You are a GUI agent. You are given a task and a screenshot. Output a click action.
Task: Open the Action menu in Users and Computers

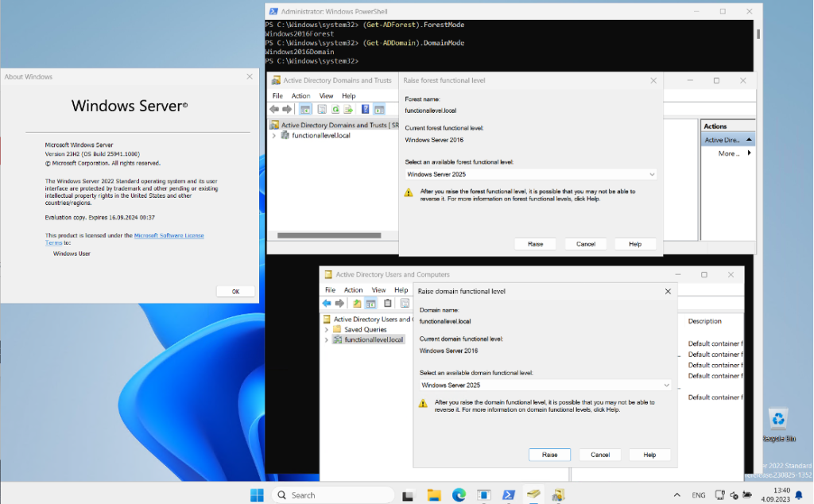[353, 290]
